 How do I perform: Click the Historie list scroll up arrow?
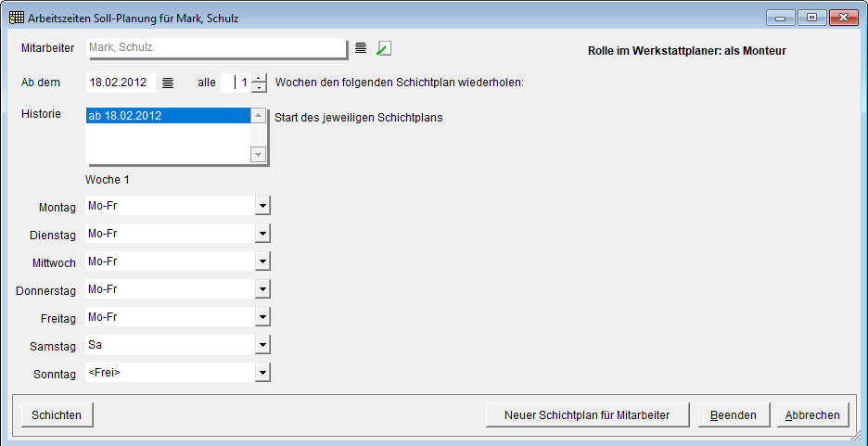259,116
